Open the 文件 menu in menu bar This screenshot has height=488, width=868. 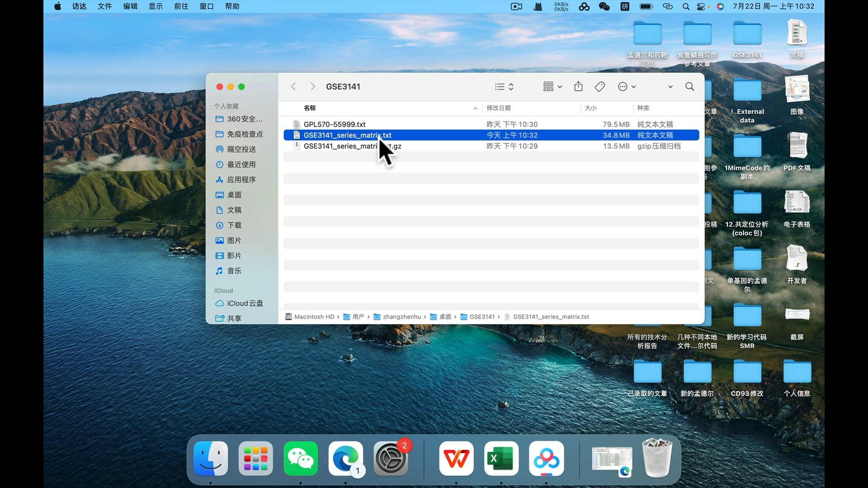tap(104, 6)
